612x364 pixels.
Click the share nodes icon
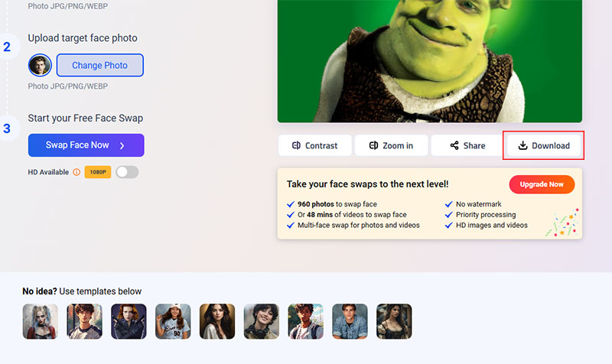pyautogui.click(x=454, y=145)
